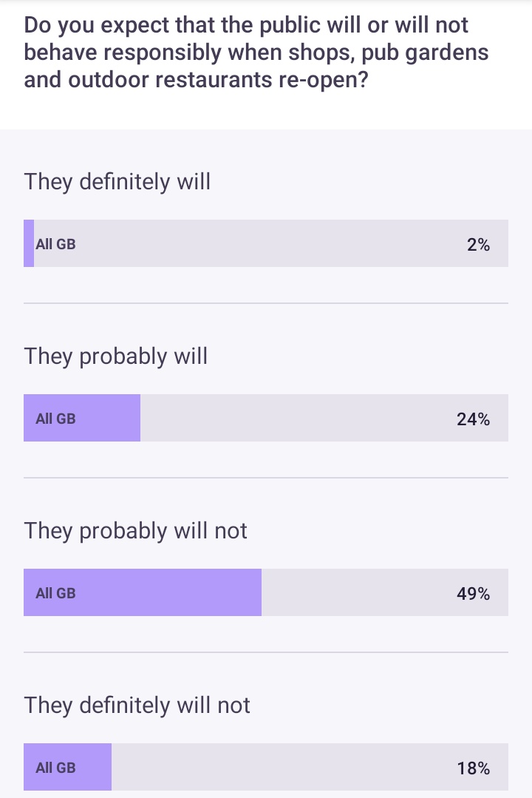532x798 pixels.
Task: Click the grey unfilled part of 49% bar
Action: (x=384, y=592)
